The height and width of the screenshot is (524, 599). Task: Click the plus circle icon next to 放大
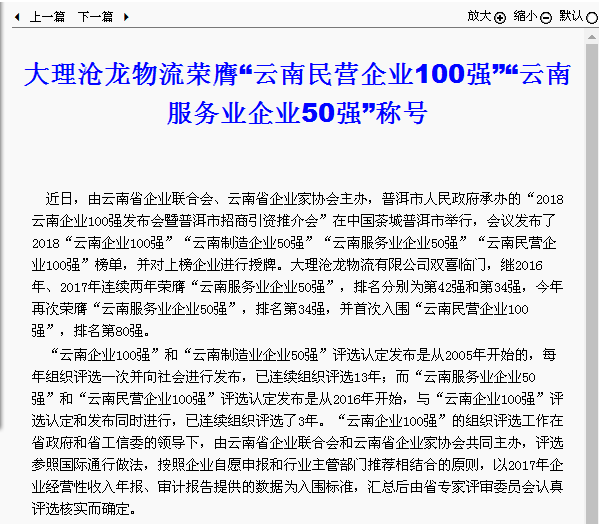coord(500,18)
